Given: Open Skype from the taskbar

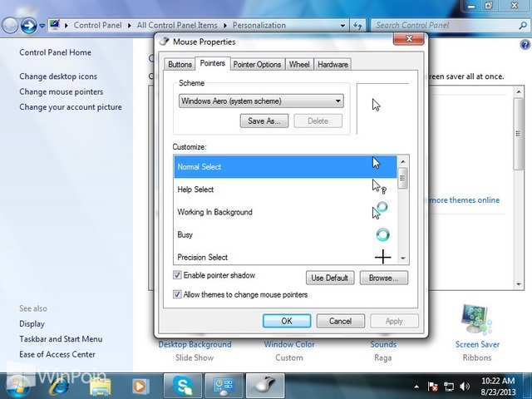Looking at the screenshot, I should tap(183, 386).
